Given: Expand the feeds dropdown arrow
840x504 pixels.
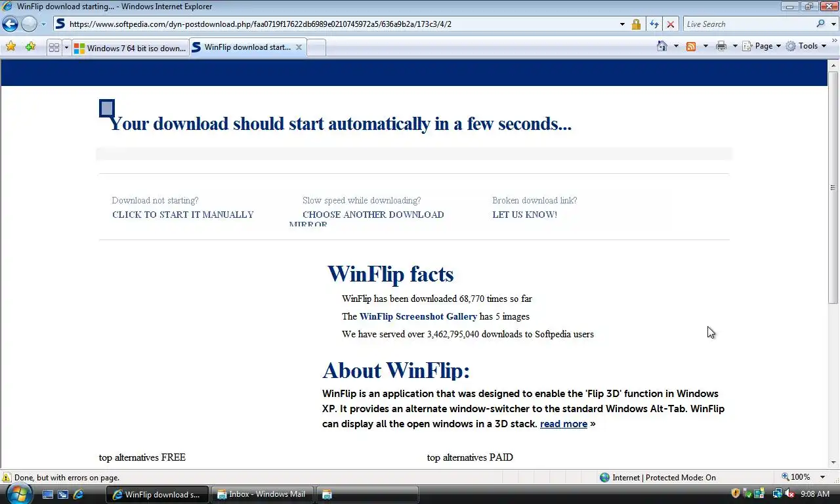Looking at the screenshot, I should point(705,46).
